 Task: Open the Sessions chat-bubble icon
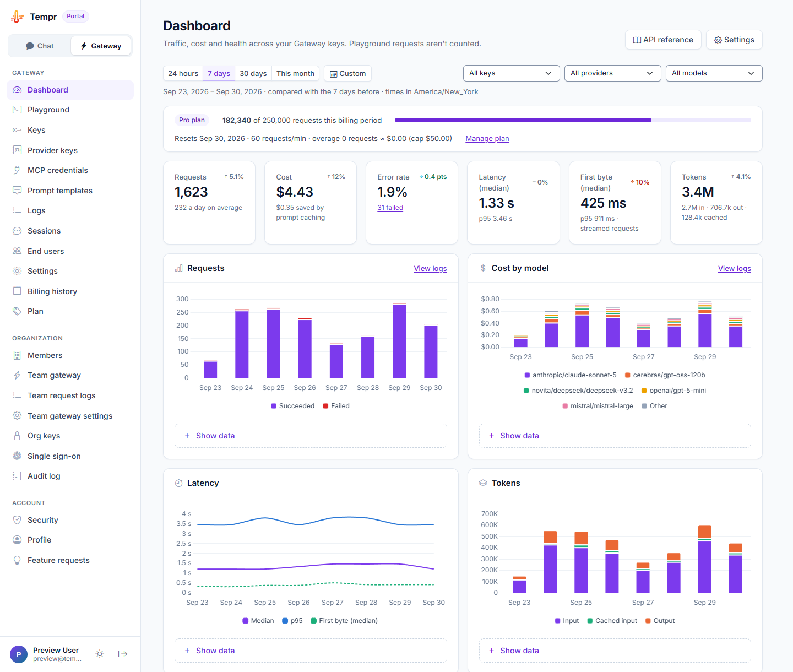tap(17, 231)
